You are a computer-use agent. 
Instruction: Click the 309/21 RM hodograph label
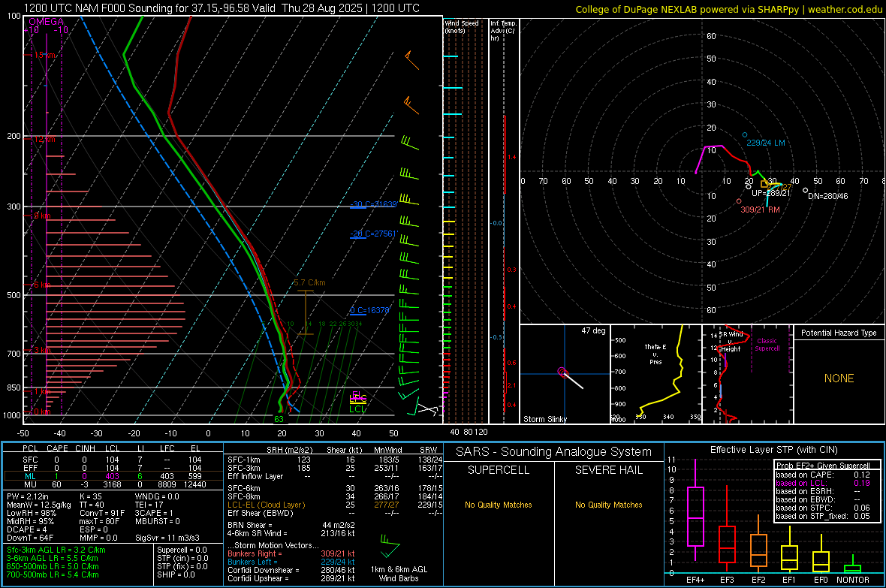760,210
